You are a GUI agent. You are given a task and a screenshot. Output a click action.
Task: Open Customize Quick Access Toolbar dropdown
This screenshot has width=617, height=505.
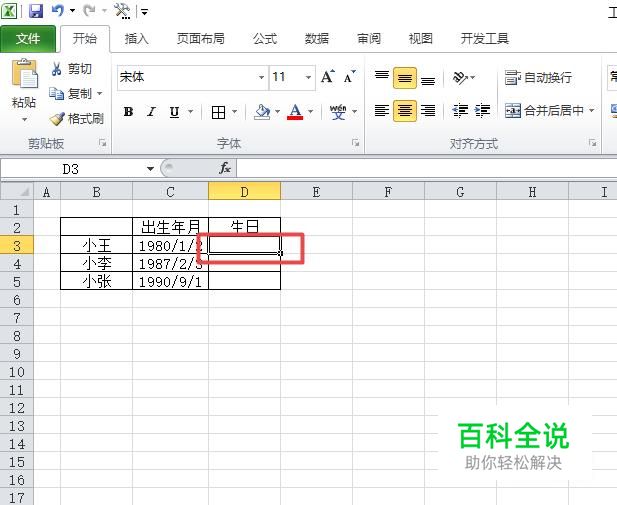(144, 12)
